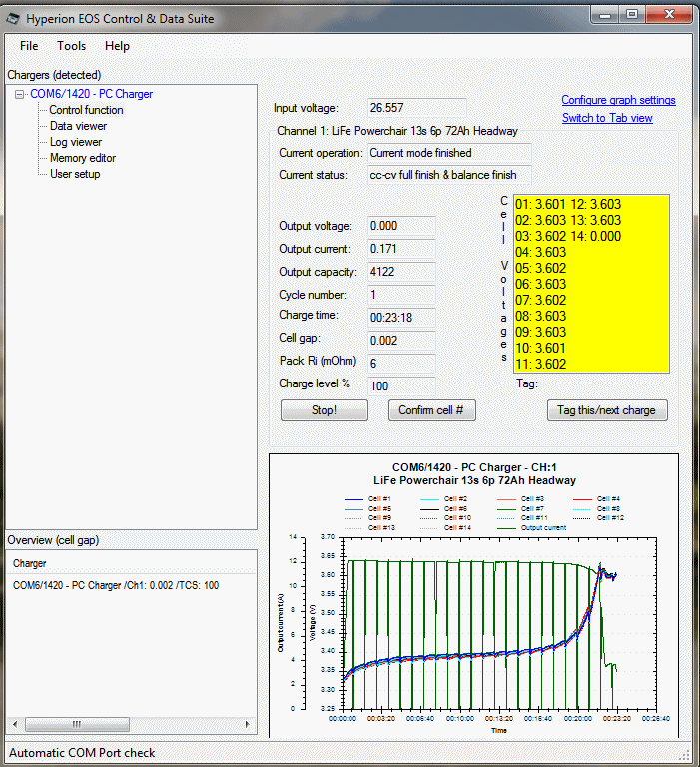This screenshot has width=700, height=767.
Task: Click Switch to Tab view link
Action: coord(607,118)
